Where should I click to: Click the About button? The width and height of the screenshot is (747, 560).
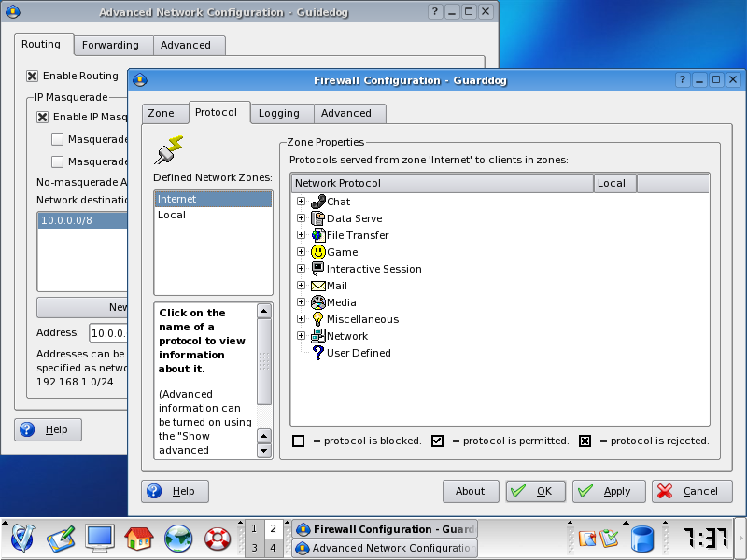(470, 491)
